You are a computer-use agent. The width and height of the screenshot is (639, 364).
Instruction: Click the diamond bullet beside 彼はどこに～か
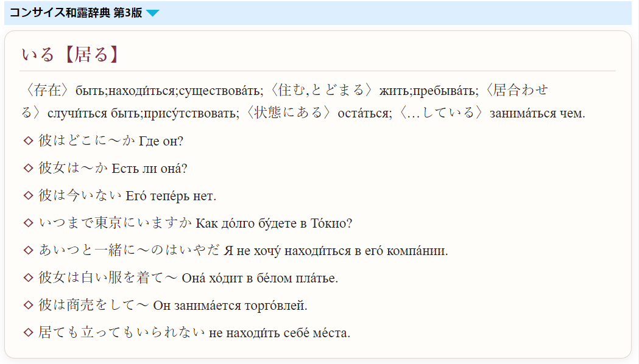pyautogui.click(x=28, y=141)
